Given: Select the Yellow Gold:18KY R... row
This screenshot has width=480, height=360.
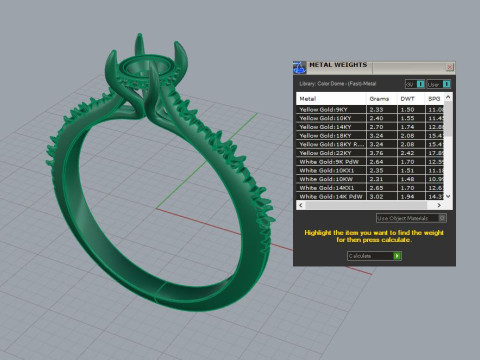Looking at the screenshot, I should [x=370, y=144].
